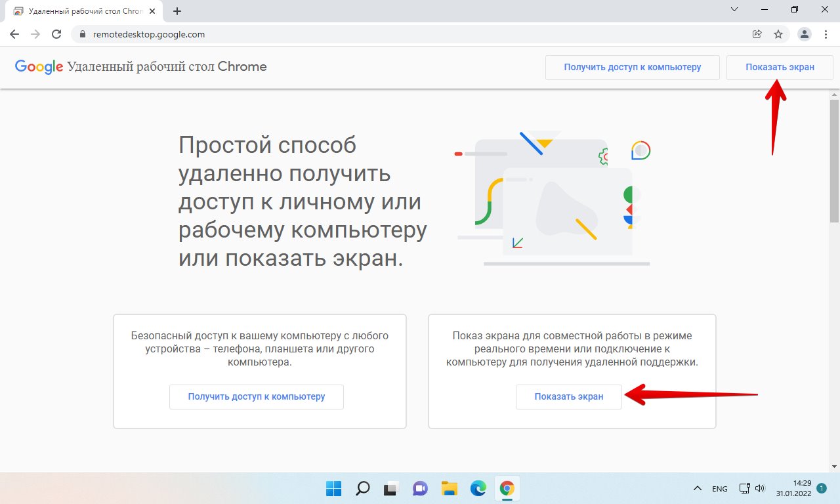Click the top Получить доступ к компьютеру button

633,67
